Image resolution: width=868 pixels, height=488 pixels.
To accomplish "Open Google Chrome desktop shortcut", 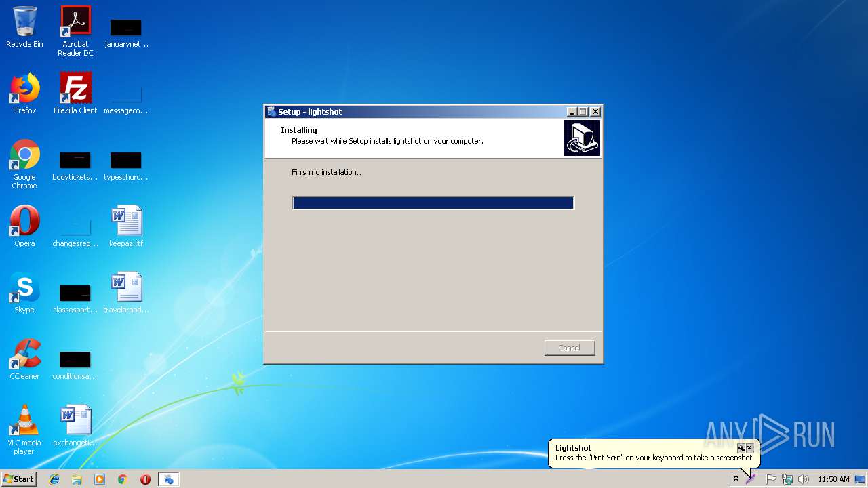I will tap(24, 165).
